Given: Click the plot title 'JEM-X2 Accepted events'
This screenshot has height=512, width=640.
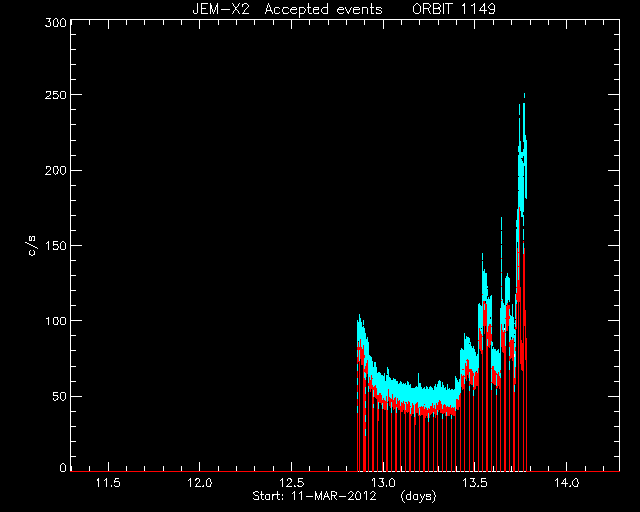Looking at the screenshot, I should 287,9.
